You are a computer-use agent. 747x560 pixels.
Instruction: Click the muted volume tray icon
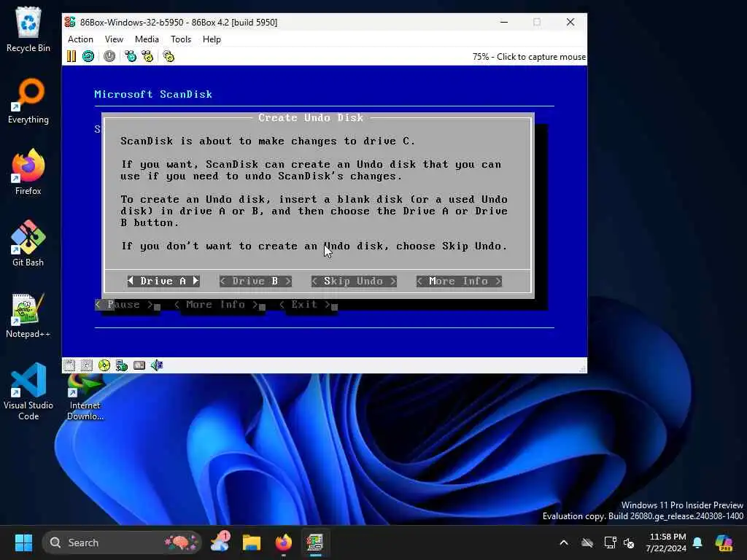(629, 542)
